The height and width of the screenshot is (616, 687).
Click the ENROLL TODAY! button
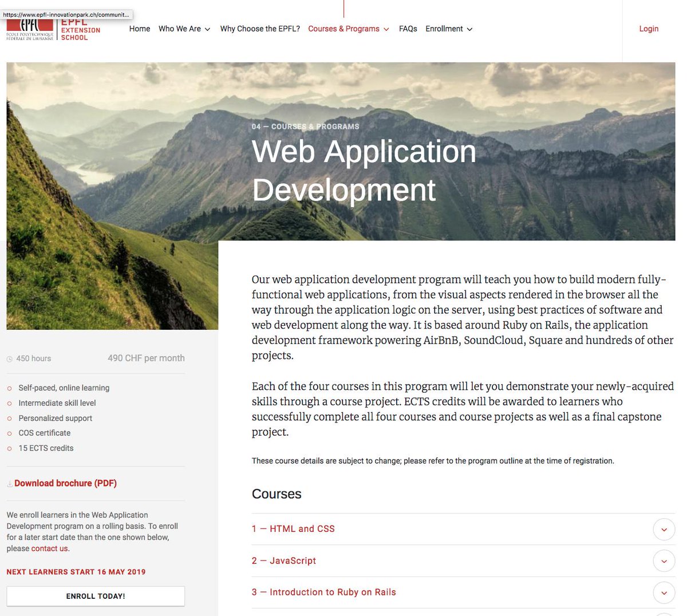coord(96,596)
